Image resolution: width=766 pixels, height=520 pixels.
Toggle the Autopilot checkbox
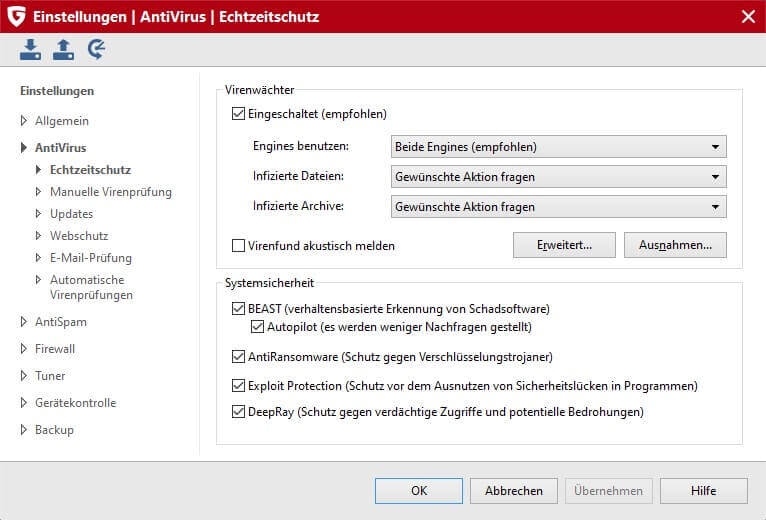(x=257, y=327)
